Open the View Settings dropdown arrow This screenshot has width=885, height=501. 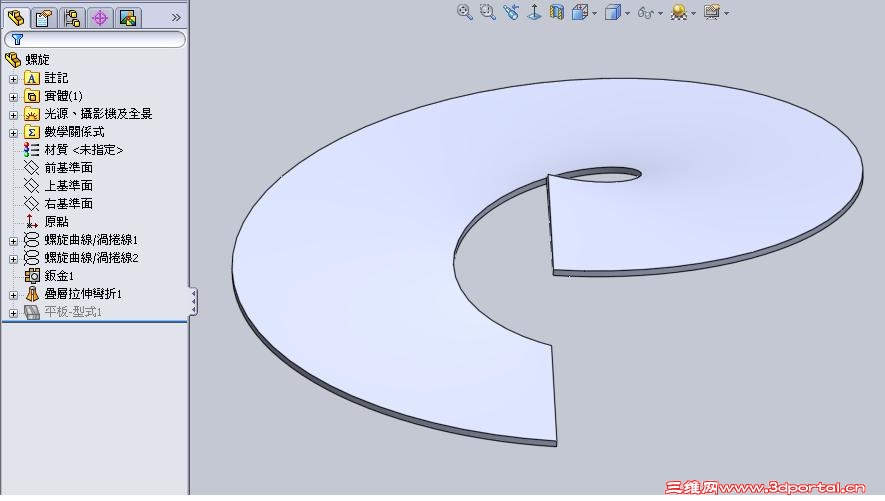coord(726,13)
